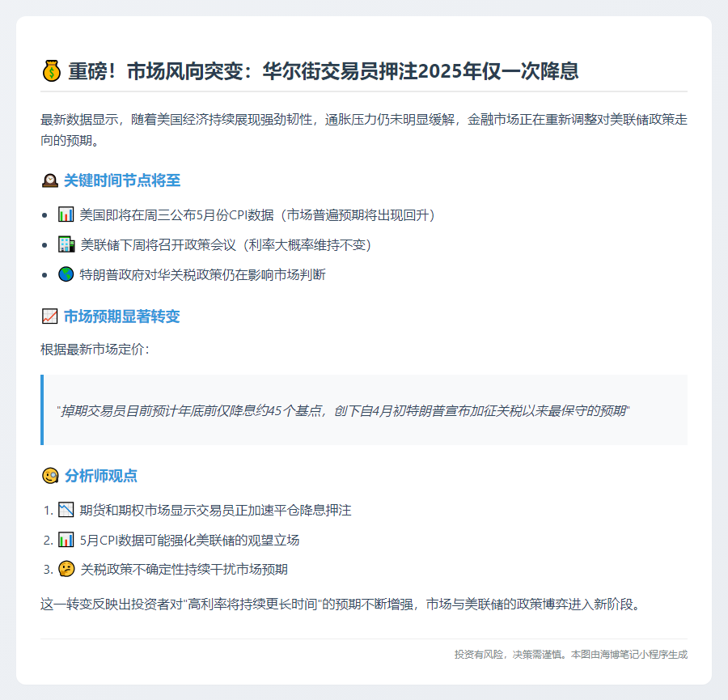Image resolution: width=728 pixels, height=700 pixels.
Task: Click bullet text 美联储下周将召开政策会议
Action: coord(226,244)
